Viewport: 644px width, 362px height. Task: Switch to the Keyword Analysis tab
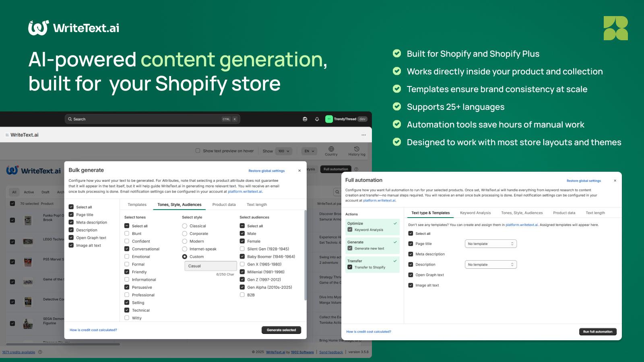pyautogui.click(x=475, y=213)
